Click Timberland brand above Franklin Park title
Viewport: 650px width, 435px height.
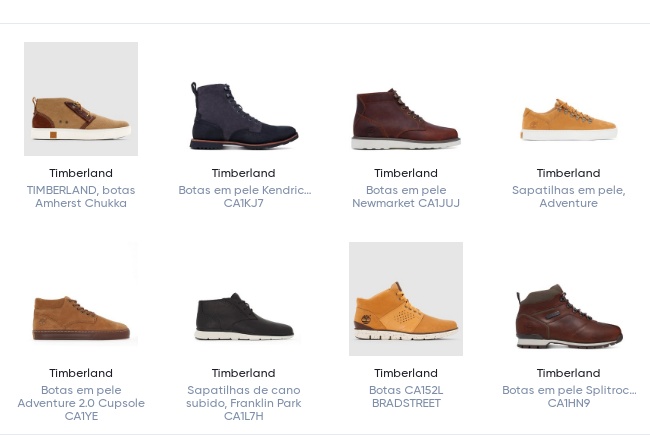(243, 373)
